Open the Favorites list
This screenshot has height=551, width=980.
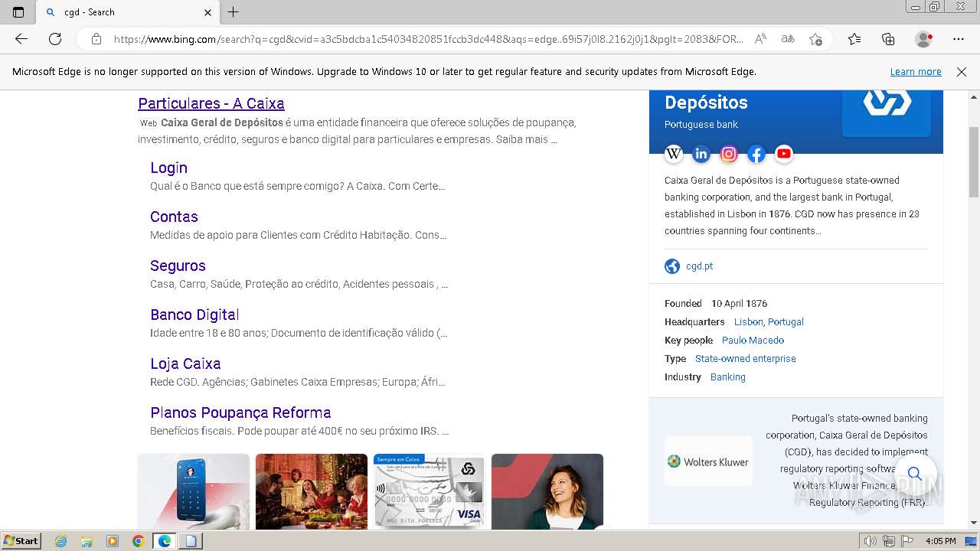coord(854,39)
